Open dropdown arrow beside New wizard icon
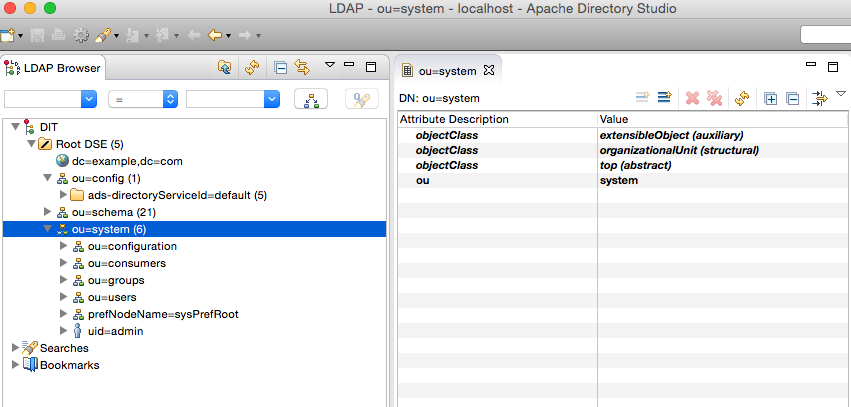The height and width of the screenshot is (407, 851). [x=21, y=36]
